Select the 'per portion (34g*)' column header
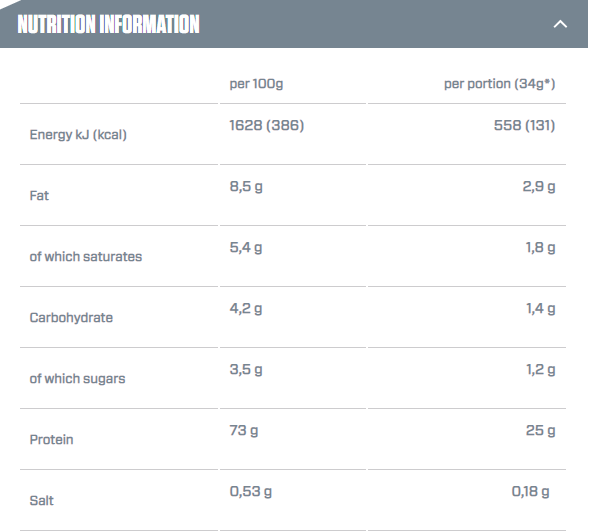Screen dimensions: 598x532 coord(499,84)
